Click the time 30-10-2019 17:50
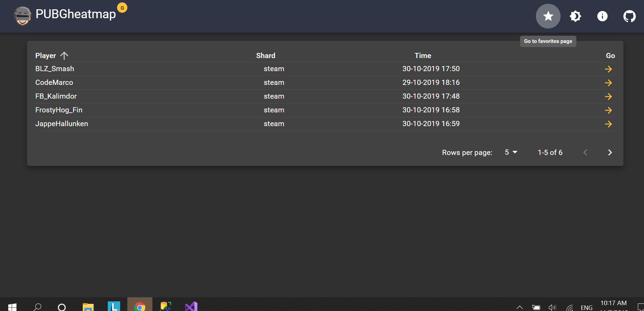 tap(431, 69)
